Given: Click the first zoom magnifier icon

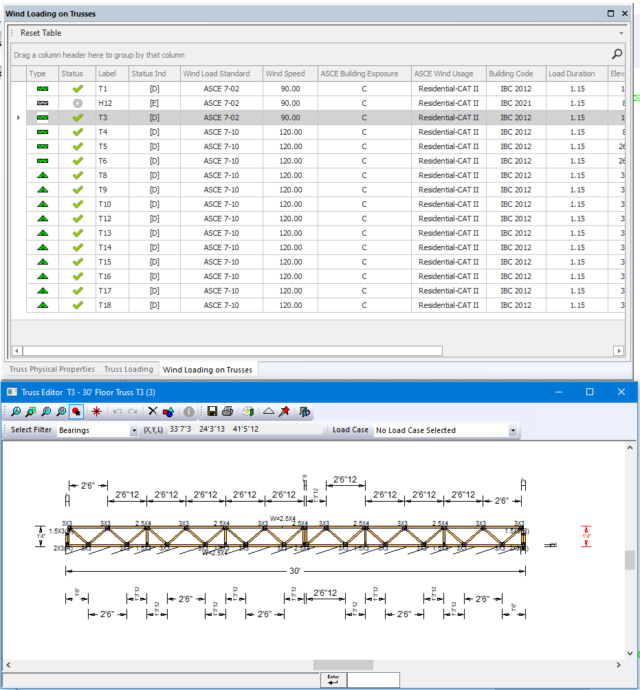Looking at the screenshot, I should tap(17, 411).
